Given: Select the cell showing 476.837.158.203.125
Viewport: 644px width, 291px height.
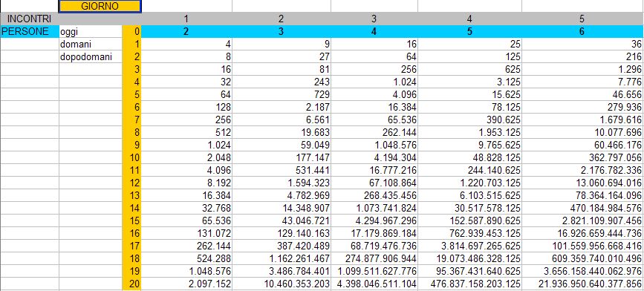Looking at the screenshot, I should click(469, 284).
